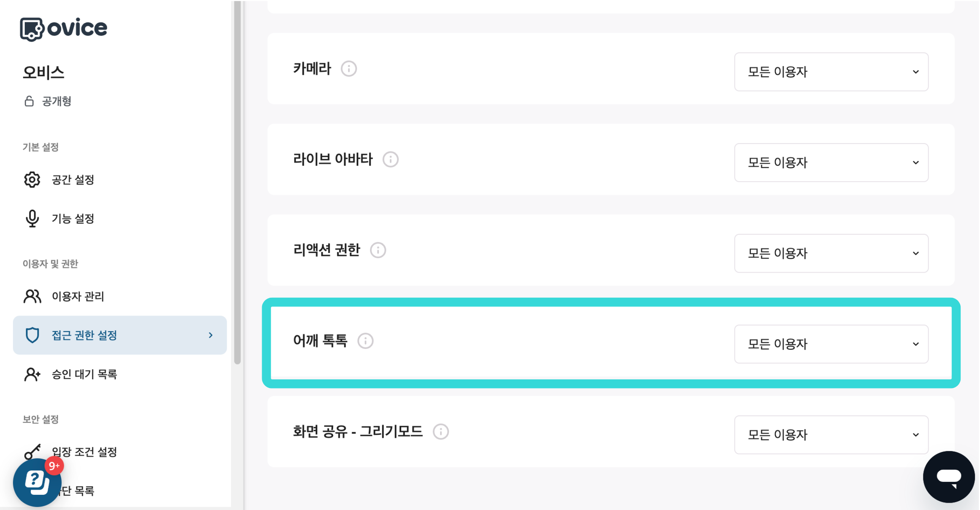Click the people icon beside 이용자 관리
Viewport: 980px width, 510px height.
[32, 296]
